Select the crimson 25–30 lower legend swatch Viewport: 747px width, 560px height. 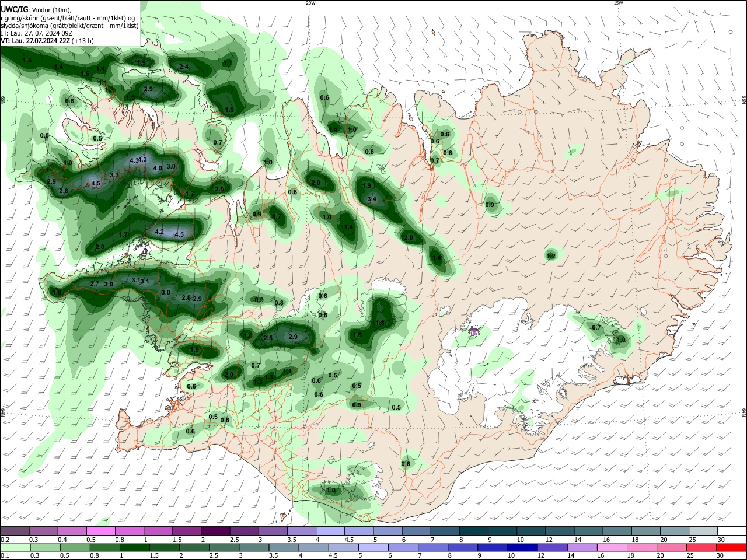click(x=701, y=547)
